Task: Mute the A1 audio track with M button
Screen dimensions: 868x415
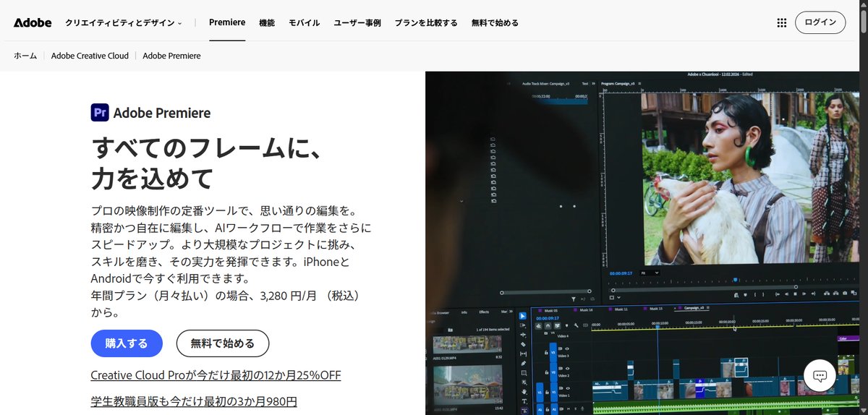Action: [x=569, y=408]
